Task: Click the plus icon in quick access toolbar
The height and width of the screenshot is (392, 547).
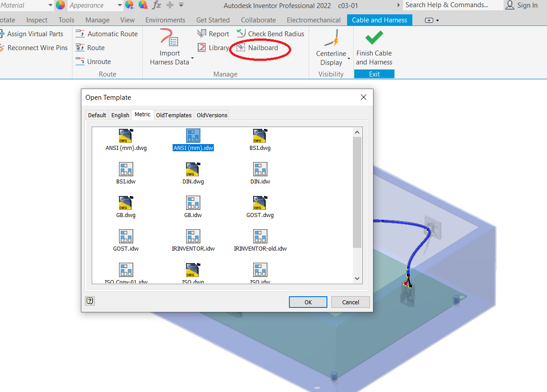Action: pos(170,5)
